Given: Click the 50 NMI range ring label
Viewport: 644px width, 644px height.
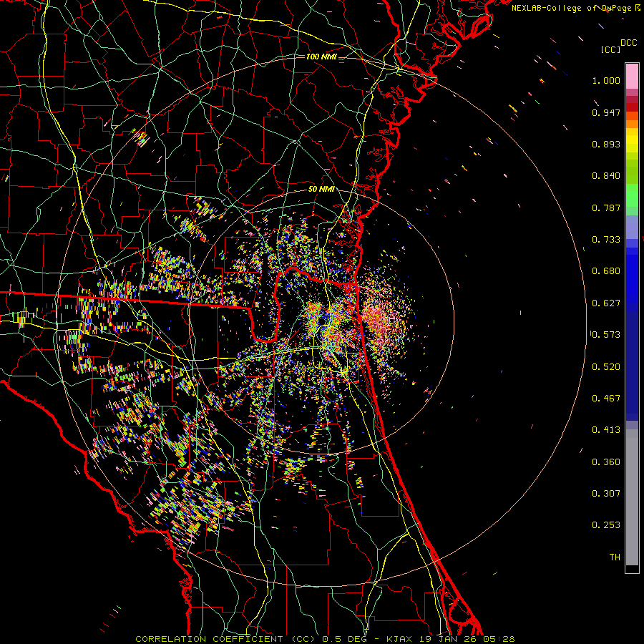Looking at the screenshot, I should [321, 189].
